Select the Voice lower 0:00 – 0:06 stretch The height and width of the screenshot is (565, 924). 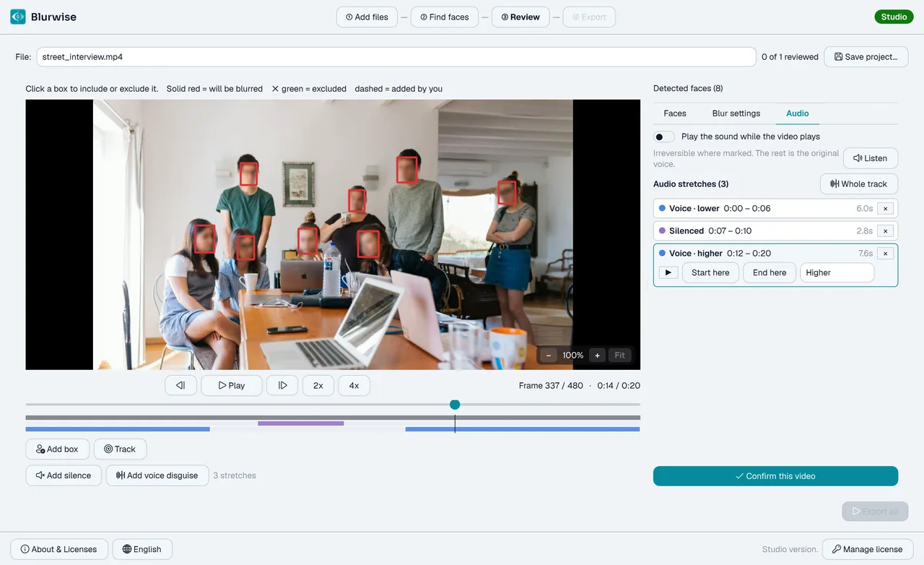775,208
